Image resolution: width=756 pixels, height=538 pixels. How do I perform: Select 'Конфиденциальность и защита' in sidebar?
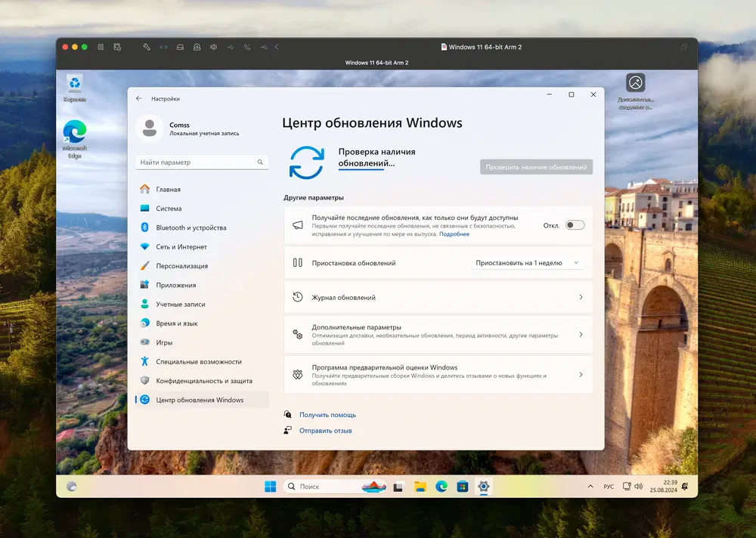point(202,381)
